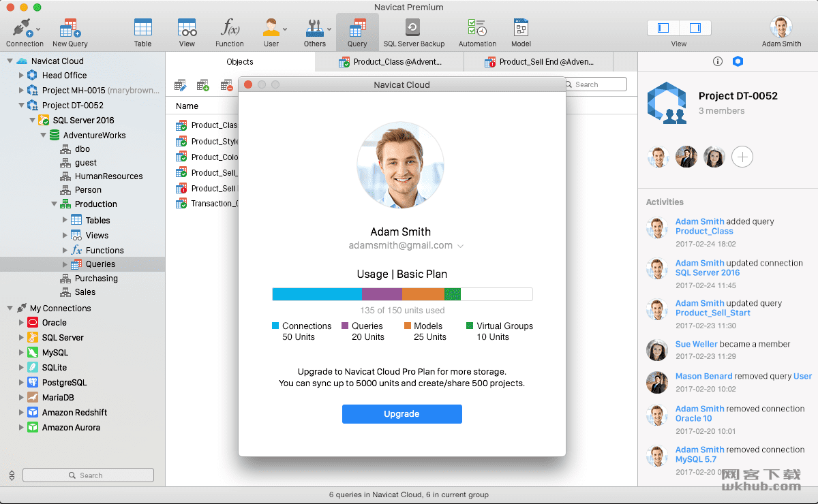This screenshot has width=818, height=504.
Task: Expand the Head Office project
Action: [x=21, y=76]
